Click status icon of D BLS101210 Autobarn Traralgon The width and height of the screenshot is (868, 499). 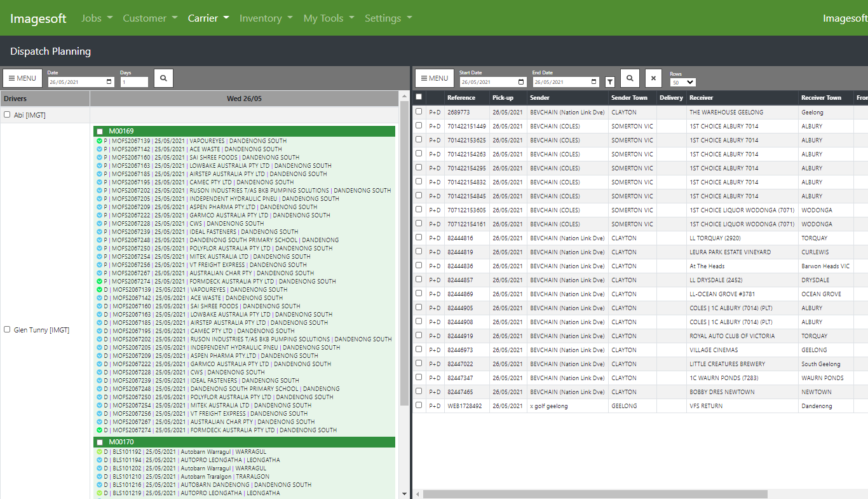[x=100, y=476]
